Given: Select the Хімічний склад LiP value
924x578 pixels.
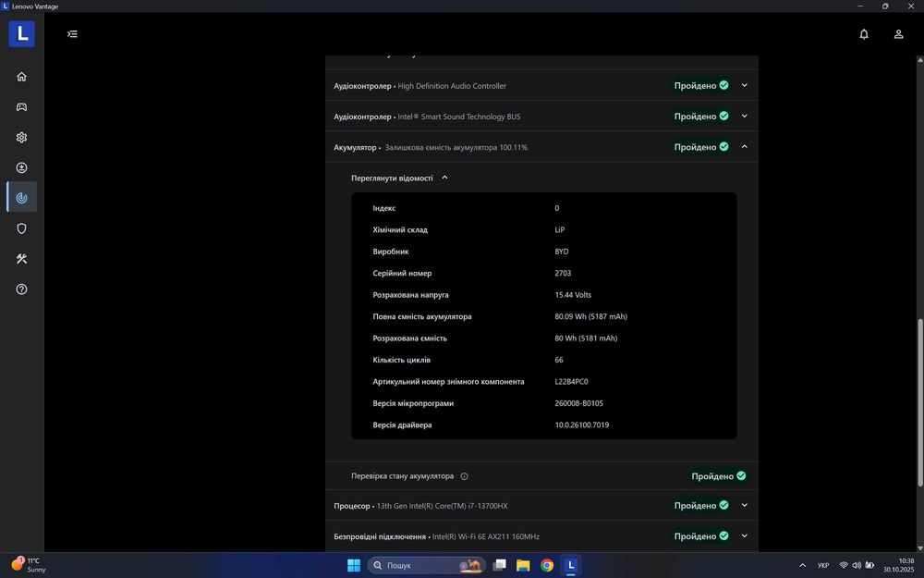Looking at the screenshot, I should (x=559, y=230).
